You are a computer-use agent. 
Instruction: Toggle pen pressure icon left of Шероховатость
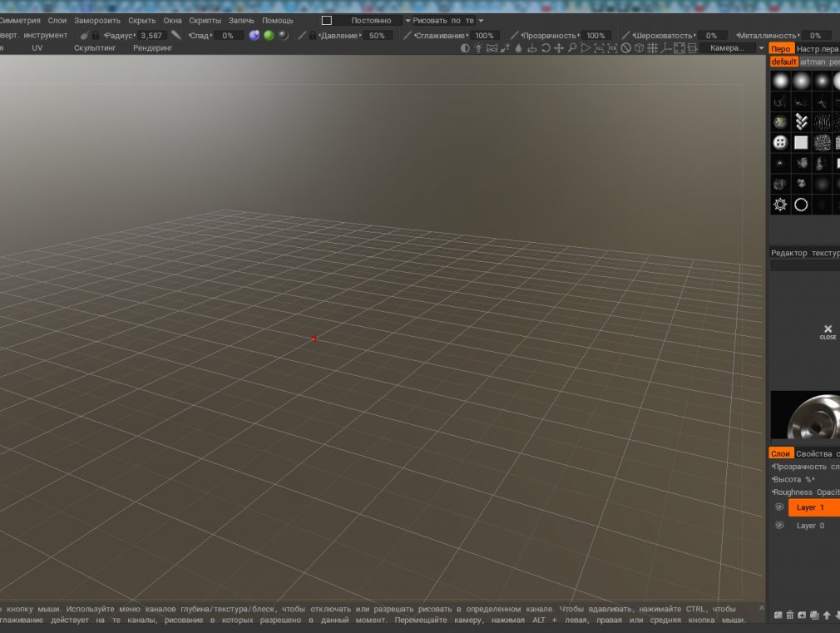625,36
